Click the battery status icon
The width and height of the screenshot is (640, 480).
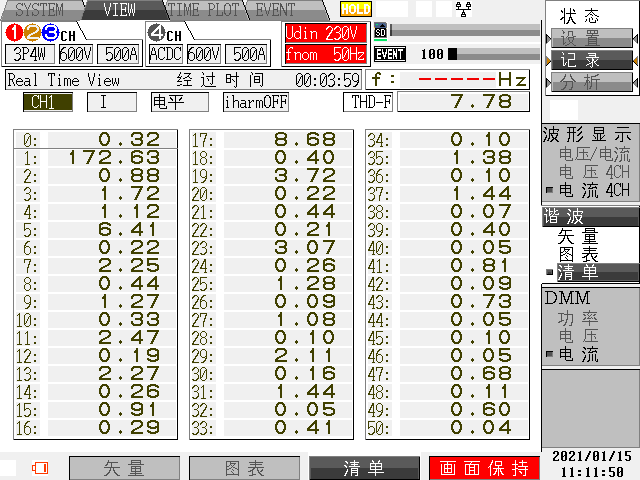coord(40,468)
